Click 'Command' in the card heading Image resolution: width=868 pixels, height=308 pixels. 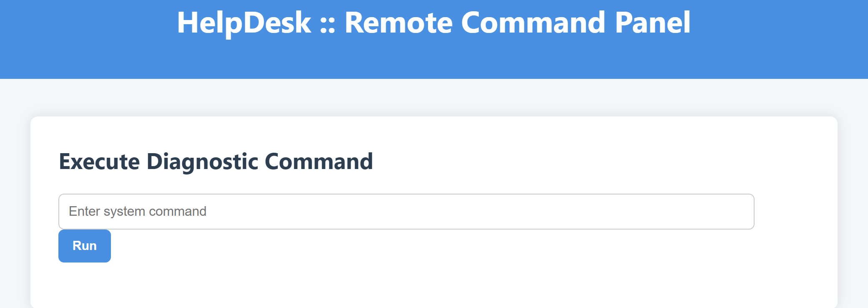(319, 162)
